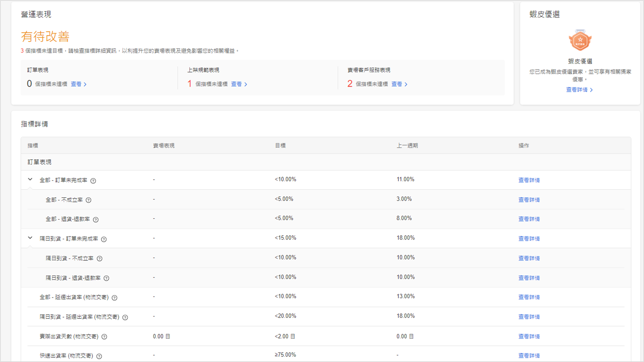644x362 pixels.
Task: View details for 實際出貨天數 (物流交寄) row
Action: pyautogui.click(x=529, y=337)
